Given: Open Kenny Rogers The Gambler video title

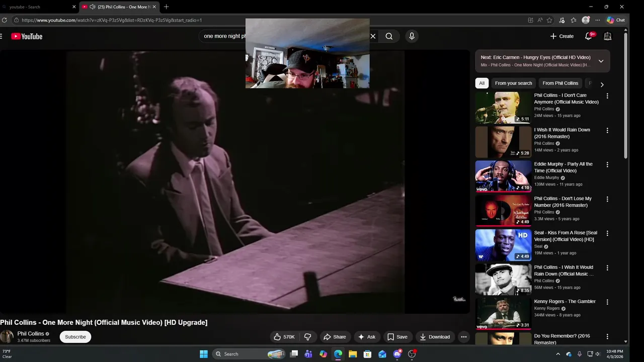Looking at the screenshot, I should (565, 302).
